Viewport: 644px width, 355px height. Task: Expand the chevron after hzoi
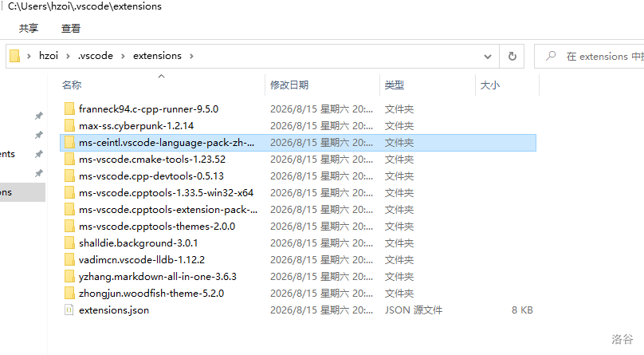tap(68, 57)
